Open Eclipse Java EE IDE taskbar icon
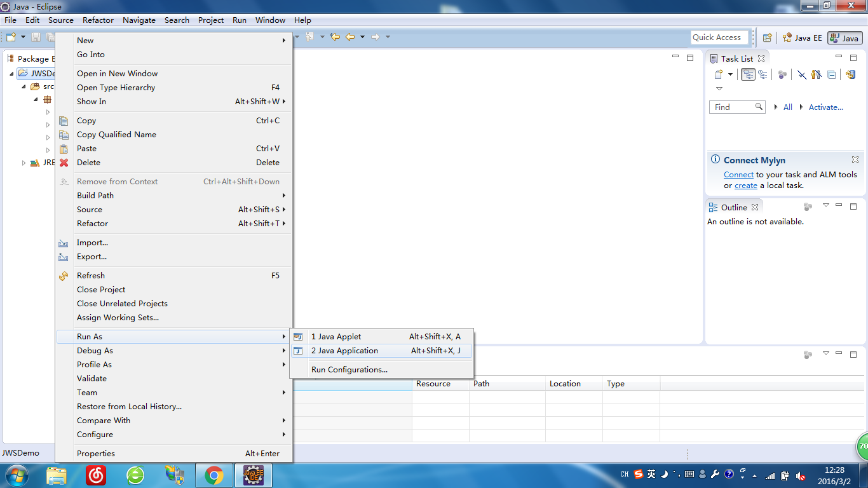 coord(254,475)
